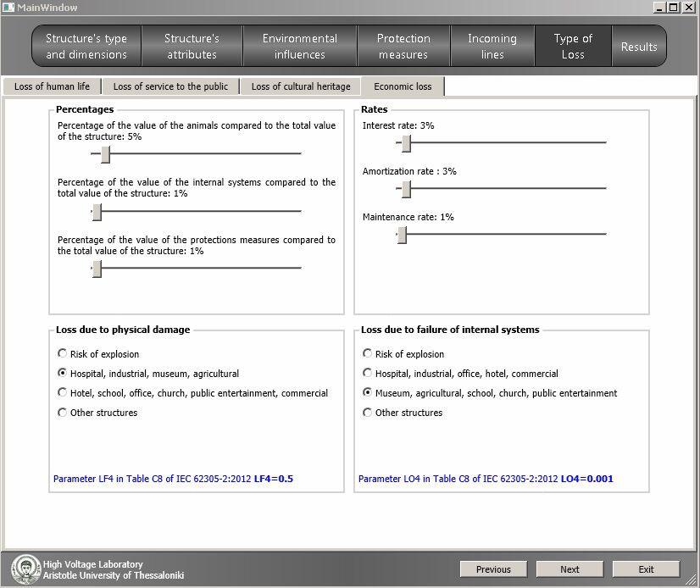Click the Previous button
700x588 pixels.
[x=493, y=569]
